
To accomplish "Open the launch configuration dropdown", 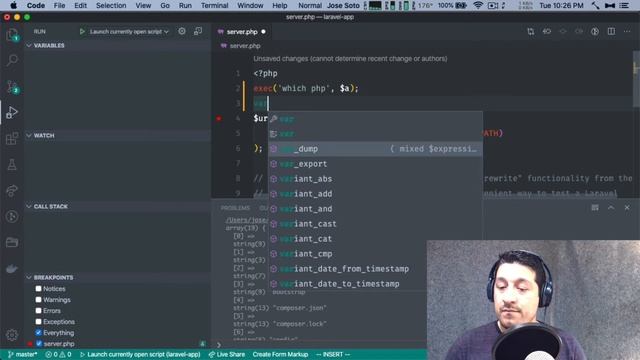I will (129, 31).
